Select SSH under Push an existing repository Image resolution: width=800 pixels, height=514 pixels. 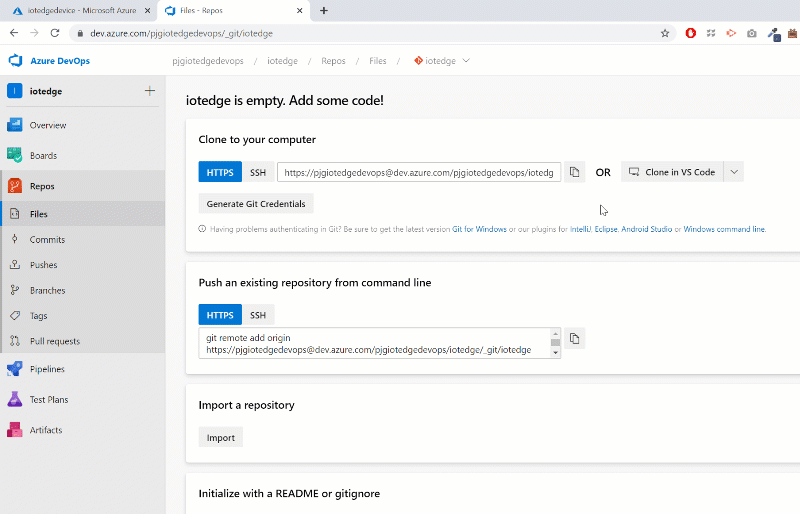[258, 315]
